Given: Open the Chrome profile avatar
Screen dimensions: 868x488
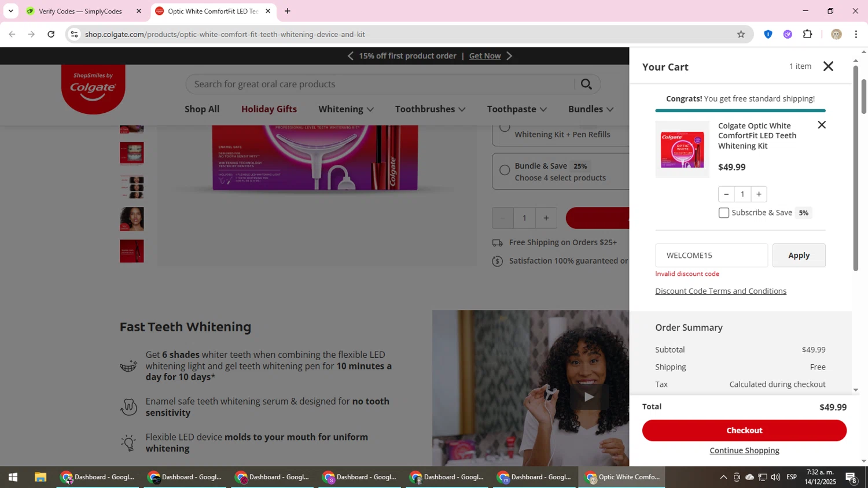Looking at the screenshot, I should pyautogui.click(x=836, y=34).
